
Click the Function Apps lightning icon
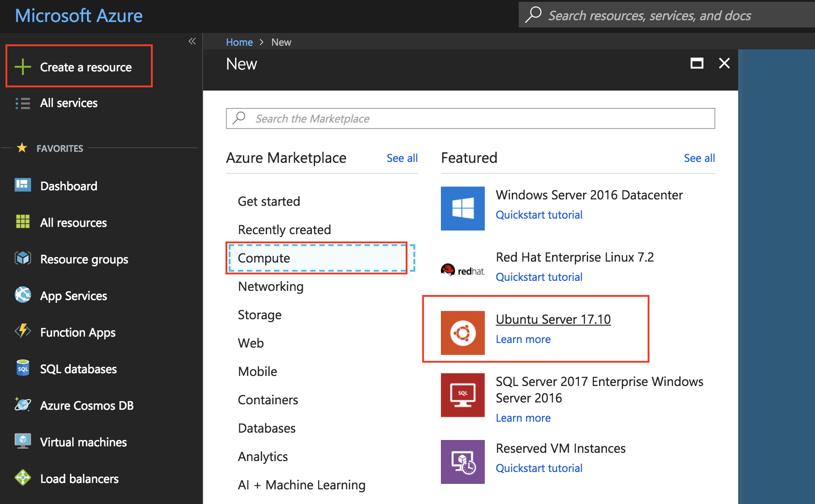tap(22, 331)
